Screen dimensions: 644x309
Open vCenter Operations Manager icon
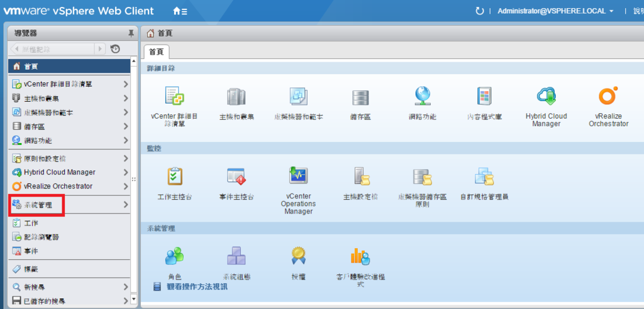[299, 176]
